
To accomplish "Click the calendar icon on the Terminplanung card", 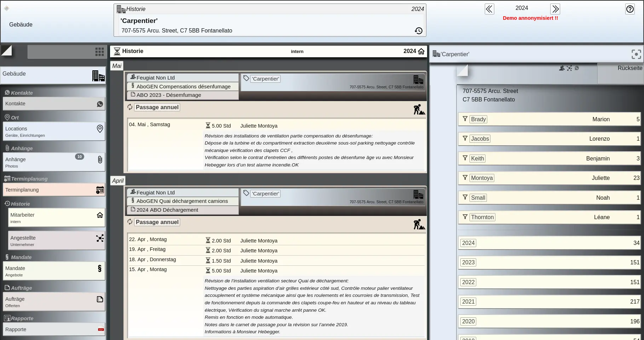I will point(100,190).
